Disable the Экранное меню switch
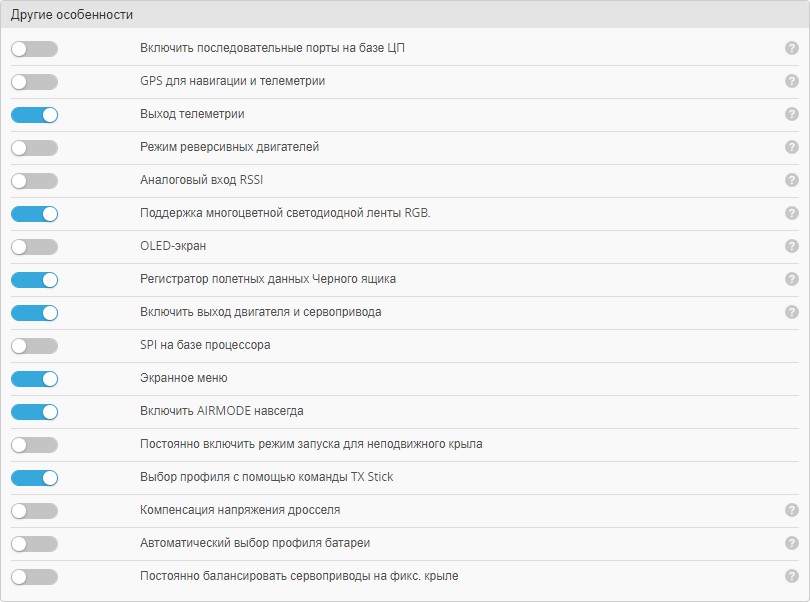Screen dimensions: 810x602 coord(34,378)
